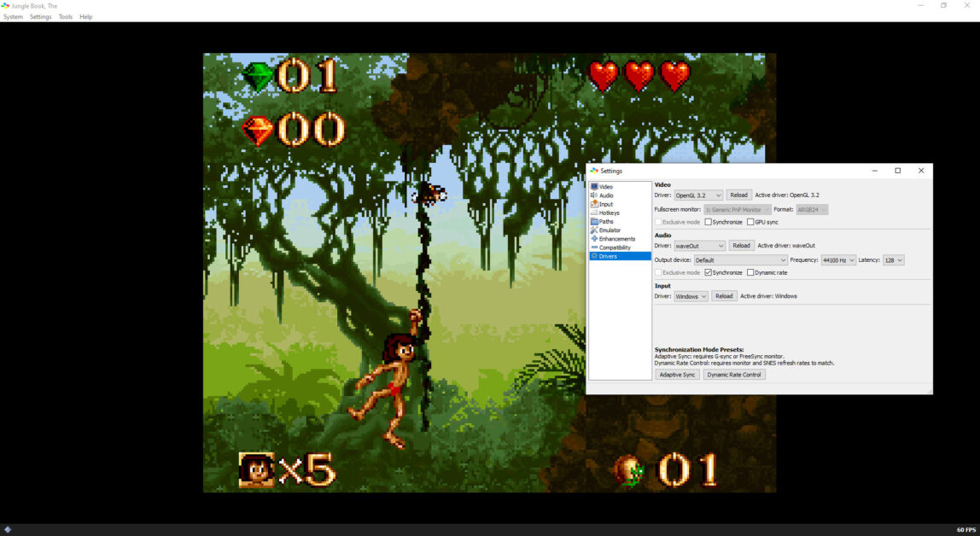This screenshot has height=536, width=980.
Task: Open the Tools menu
Action: tap(66, 17)
